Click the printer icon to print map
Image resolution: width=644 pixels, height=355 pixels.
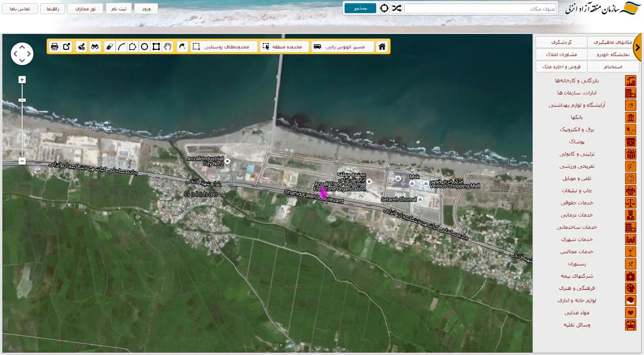coord(55,47)
